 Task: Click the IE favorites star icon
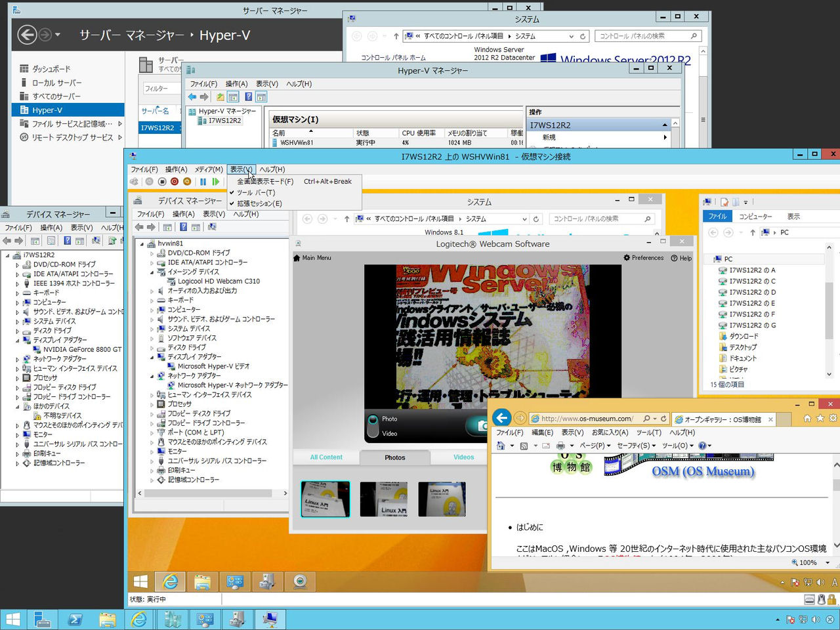pyautogui.click(x=820, y=419)
